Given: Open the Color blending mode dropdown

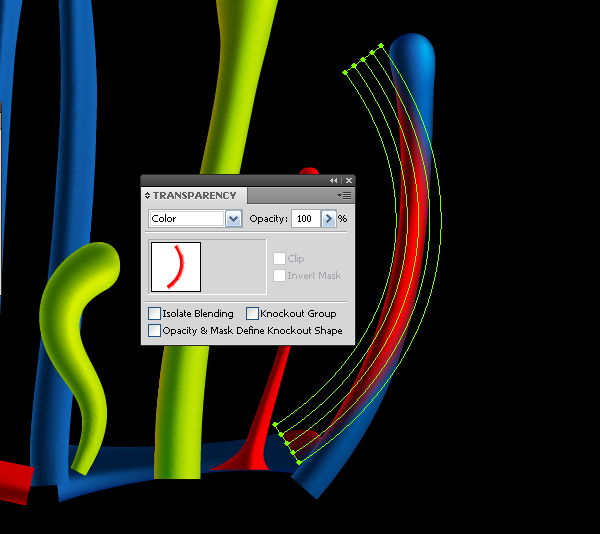Looking at the screenshot, I should click(x=233, y=219).
